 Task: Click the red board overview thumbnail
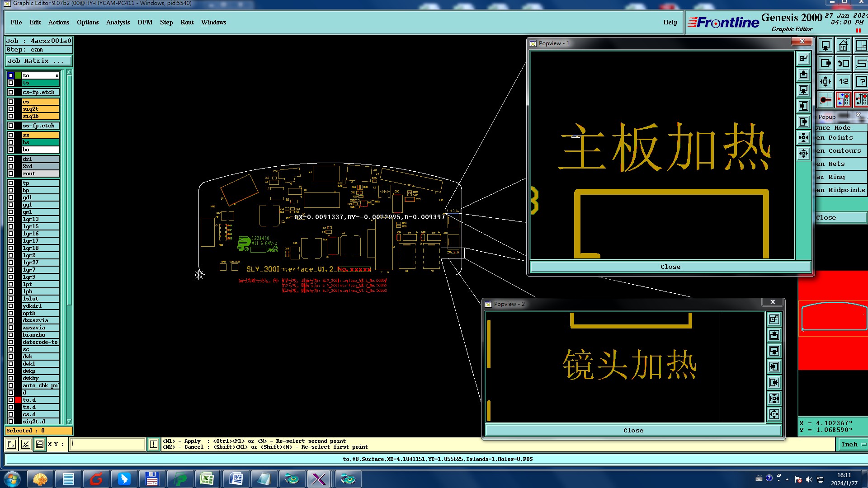coord(833,320)
